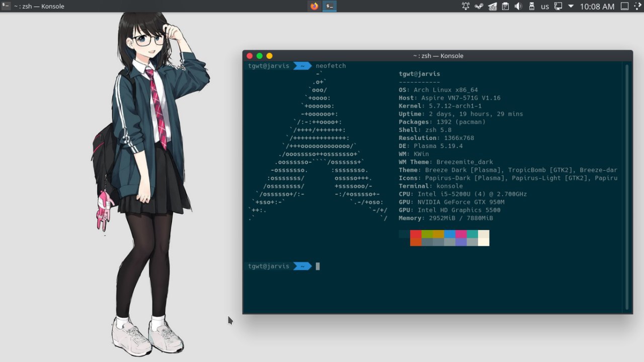Click the 'Theme: Breeze Dark [Plasma]' line

[508, 170]
